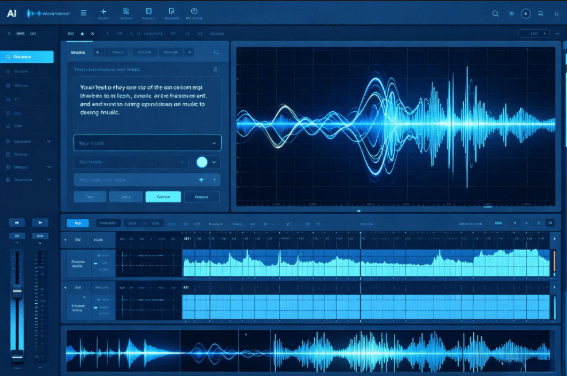Click the dark button next to the timeline's blue button
The height and width of the screenshot is (376, 567).
click(108, 223)
